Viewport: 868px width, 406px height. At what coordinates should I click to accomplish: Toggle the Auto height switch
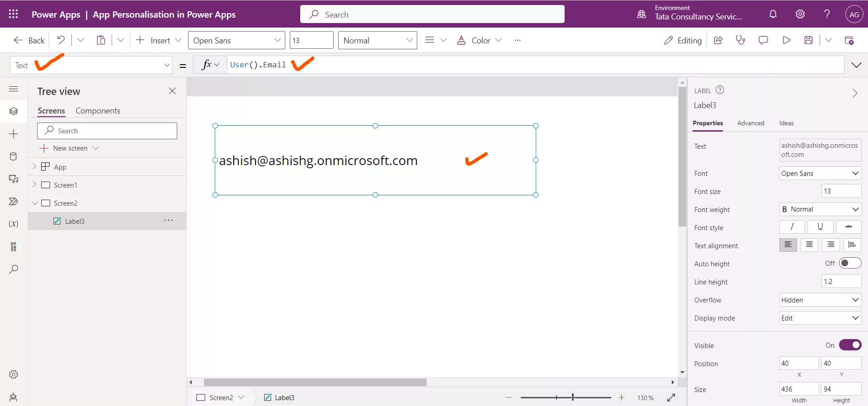tap(850, 263)
